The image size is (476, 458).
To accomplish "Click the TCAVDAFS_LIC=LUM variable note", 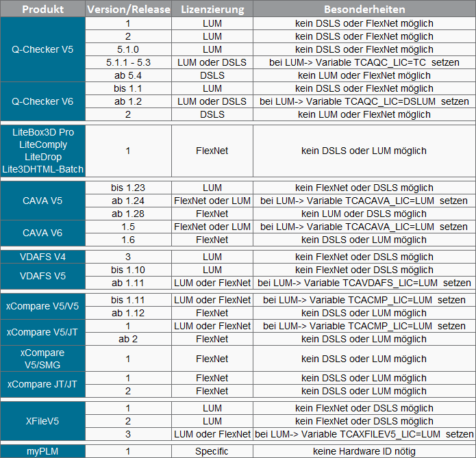I will pos(364,283).
